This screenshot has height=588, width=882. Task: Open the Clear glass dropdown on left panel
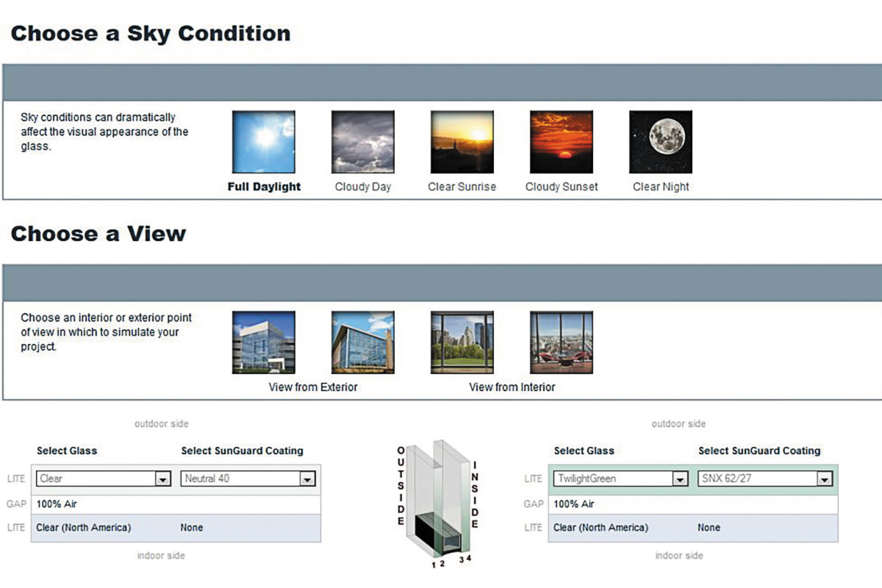pyautogui.click(x=162, y=478)
